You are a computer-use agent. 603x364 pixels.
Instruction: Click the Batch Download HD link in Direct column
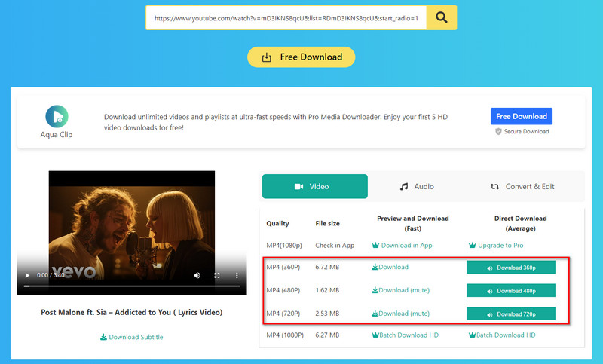tap(502, 335)
